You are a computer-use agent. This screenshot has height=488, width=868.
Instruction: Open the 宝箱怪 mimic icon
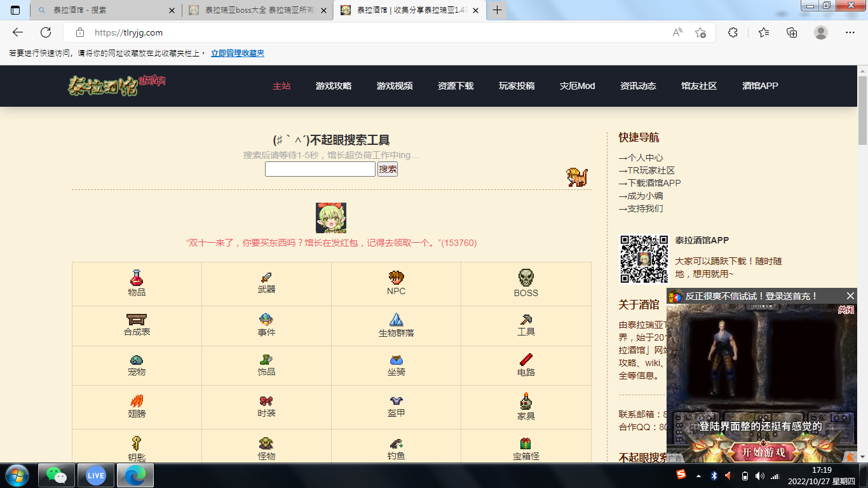pos(526,444)
